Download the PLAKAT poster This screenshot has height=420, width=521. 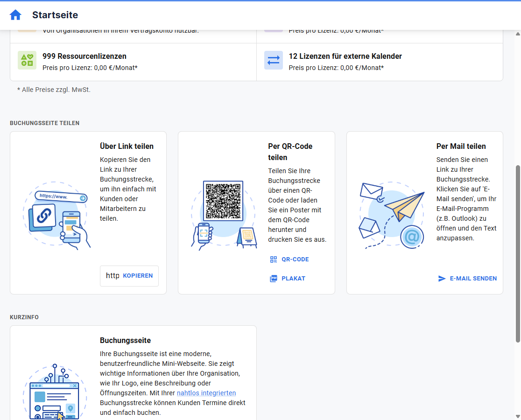coord(288,279)
